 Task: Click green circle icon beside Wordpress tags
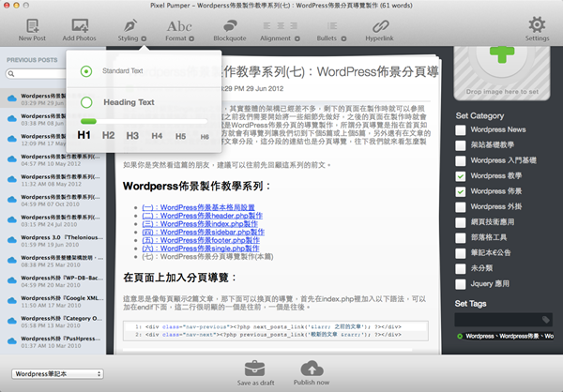click(460, 337)
